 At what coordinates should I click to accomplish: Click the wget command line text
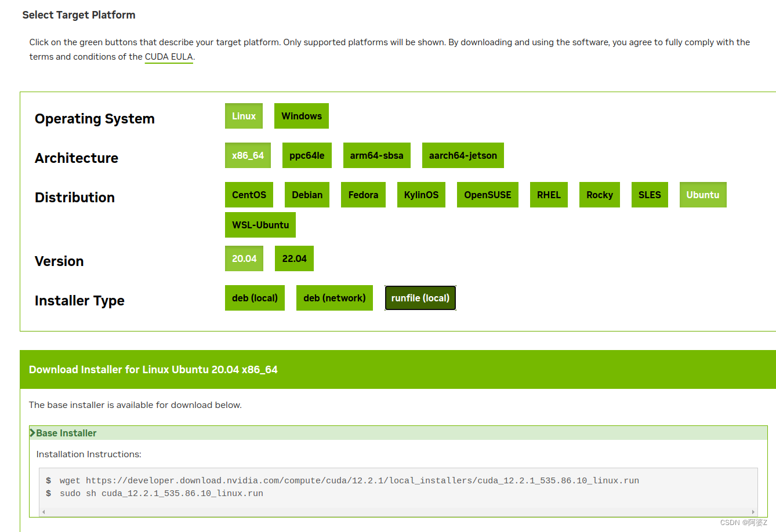[349, 480]
